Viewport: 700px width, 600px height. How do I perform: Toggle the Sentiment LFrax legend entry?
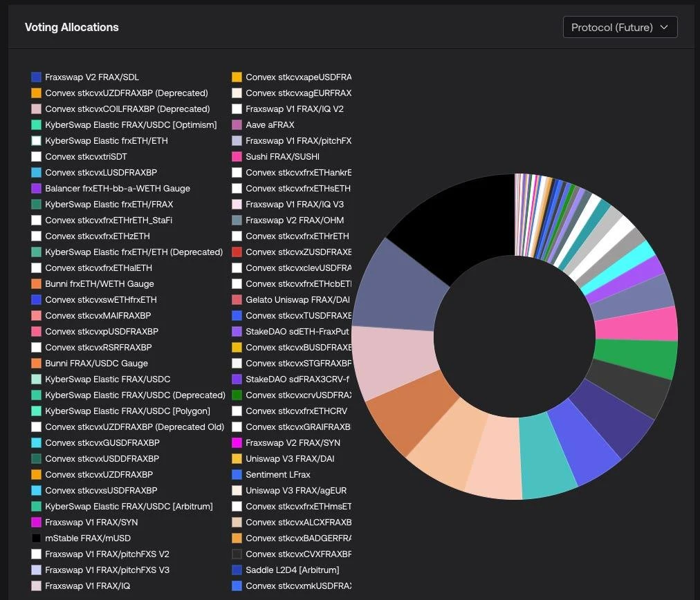[x=277, y=475]
